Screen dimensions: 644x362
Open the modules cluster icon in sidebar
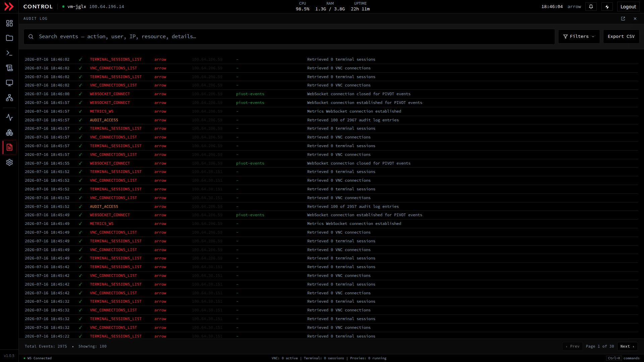click(x=9, y=132)
